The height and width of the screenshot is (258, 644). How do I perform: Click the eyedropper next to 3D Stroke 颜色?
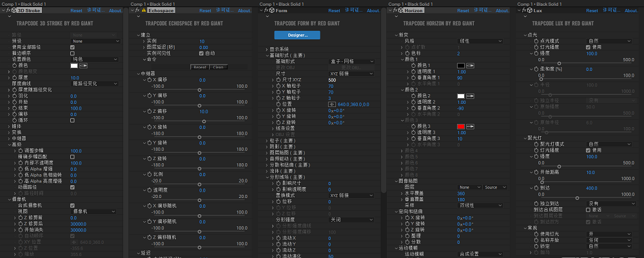83,65
